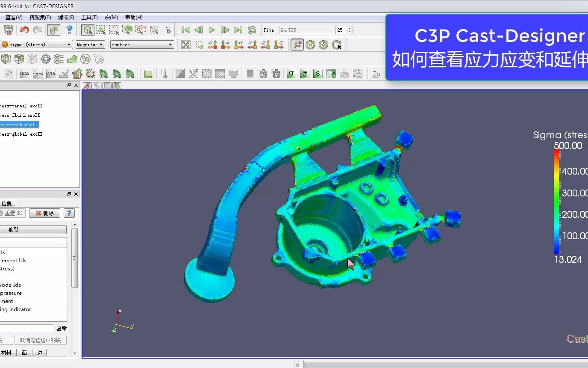
Task: Set view direction to -Y
Action: pyautogui.click(x=252, y=45)
